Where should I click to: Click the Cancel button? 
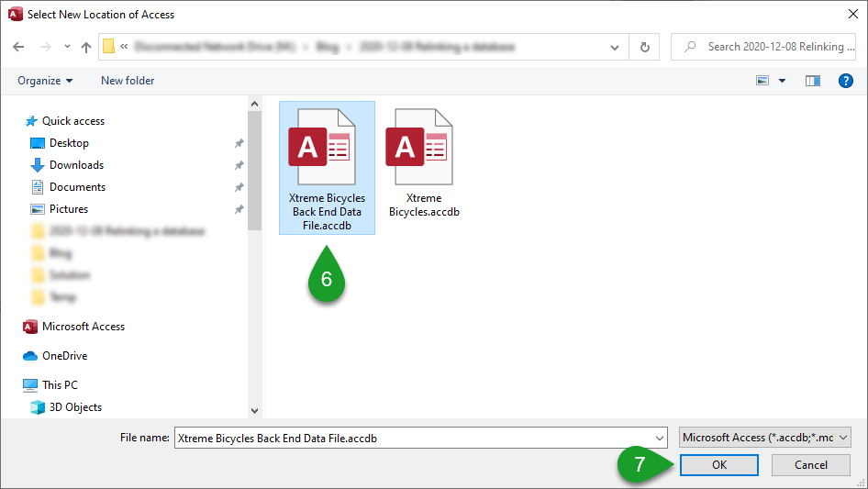click(811, 465)
